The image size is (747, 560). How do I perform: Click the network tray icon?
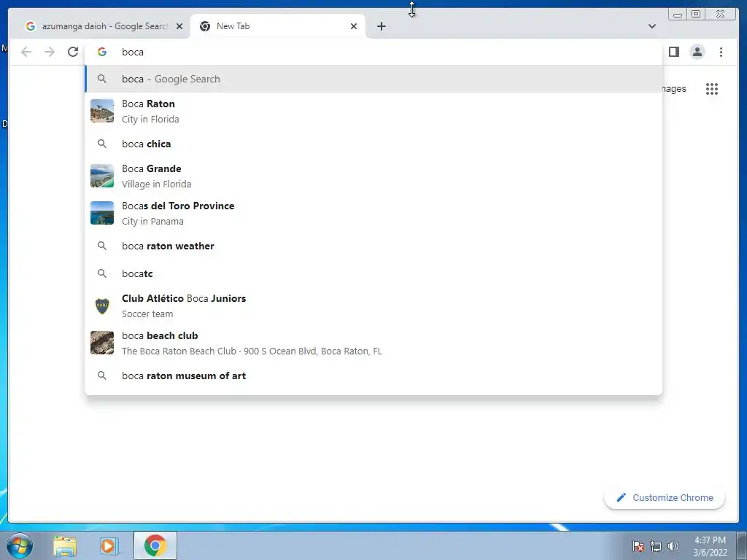tap(656, 546)
